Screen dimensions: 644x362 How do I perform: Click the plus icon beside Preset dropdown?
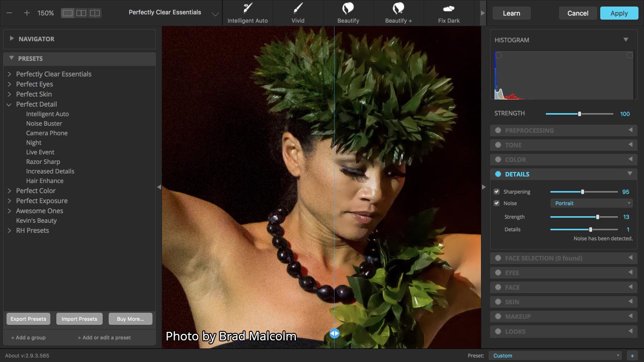pos(632,355)
